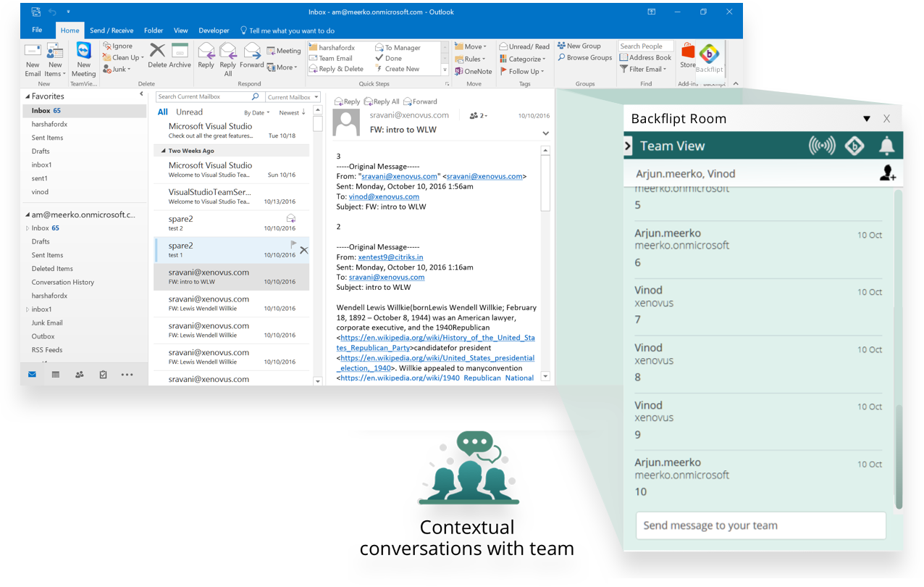Open notifications bell in Backflipt Room
The image size is (924, 587).
886,146
